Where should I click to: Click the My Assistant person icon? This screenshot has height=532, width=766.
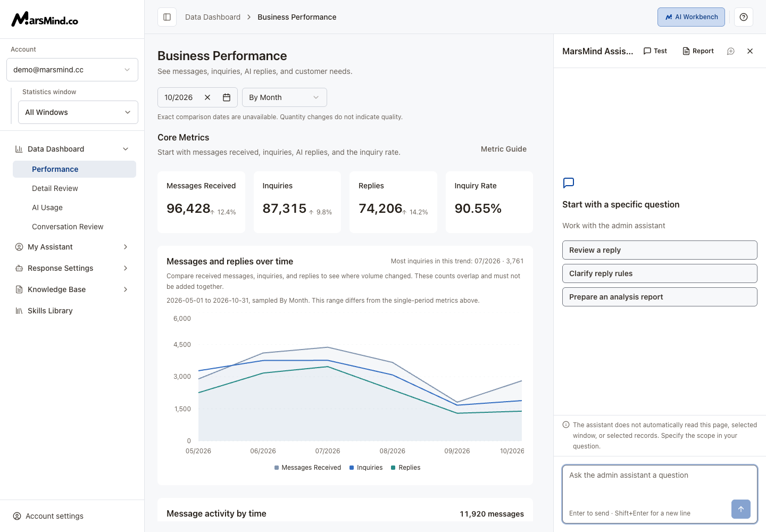[19, 247]
